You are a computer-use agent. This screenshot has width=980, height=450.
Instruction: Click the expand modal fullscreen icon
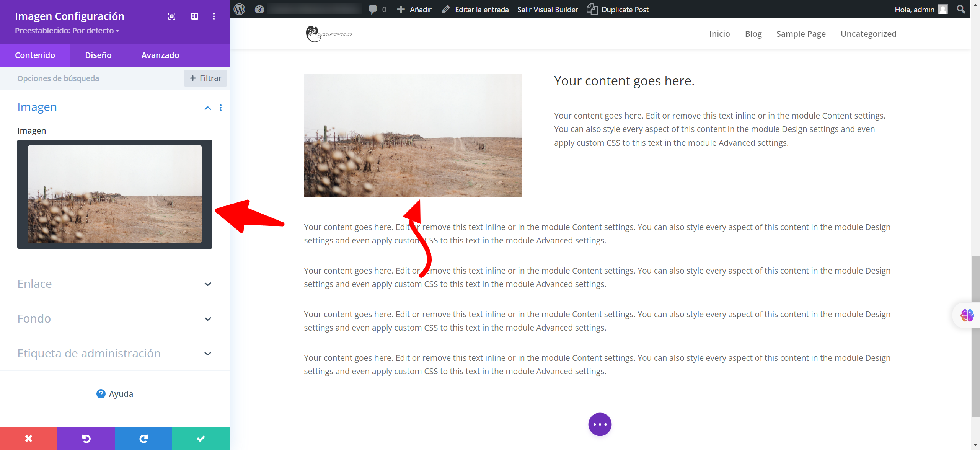click(172, 16)
